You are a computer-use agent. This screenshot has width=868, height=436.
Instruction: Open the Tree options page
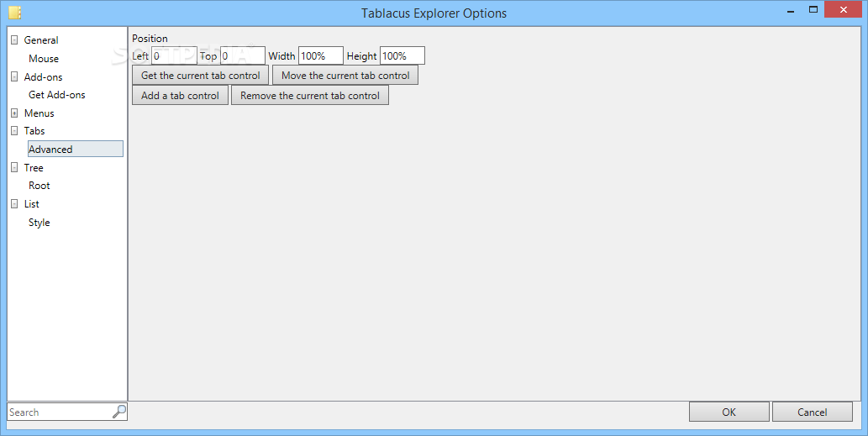pos(34,168)
